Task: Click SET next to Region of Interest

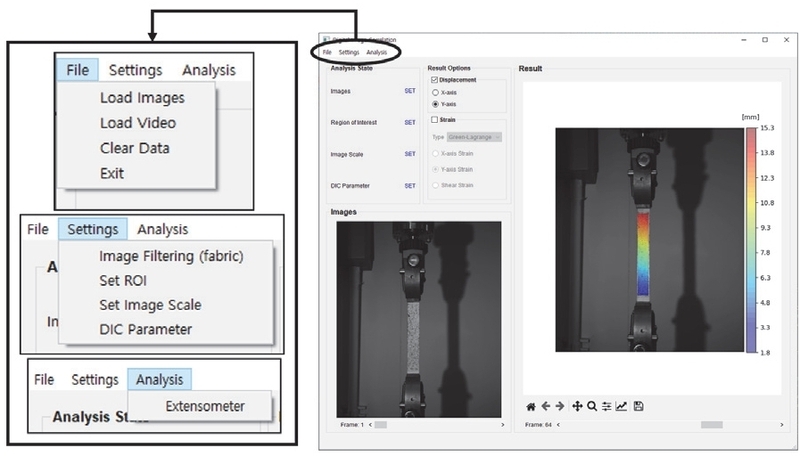Action: pos(409,122)
